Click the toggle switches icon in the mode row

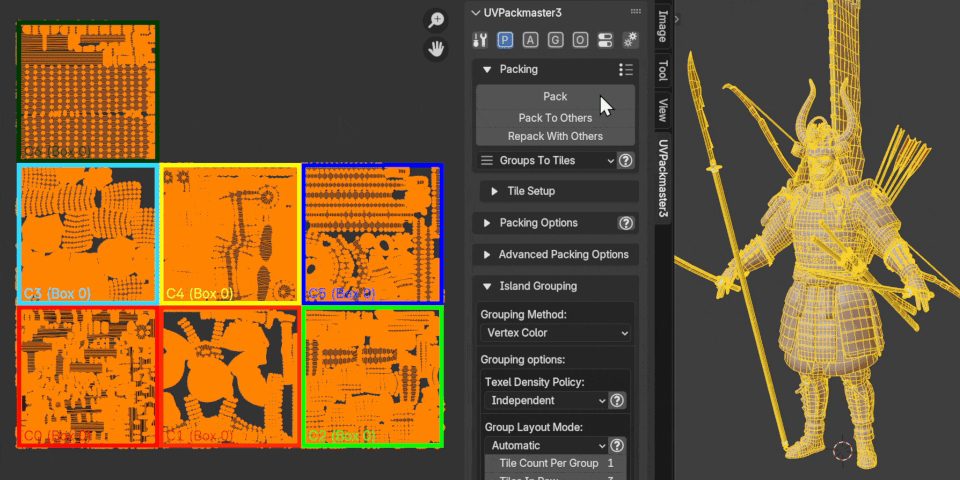point(605,40)
